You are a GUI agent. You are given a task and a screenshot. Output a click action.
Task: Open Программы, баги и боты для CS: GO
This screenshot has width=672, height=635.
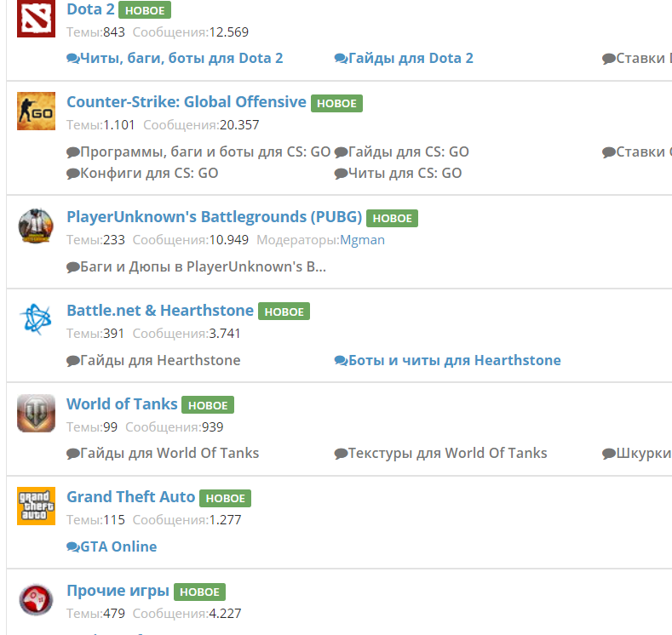(x=205, y=152)
